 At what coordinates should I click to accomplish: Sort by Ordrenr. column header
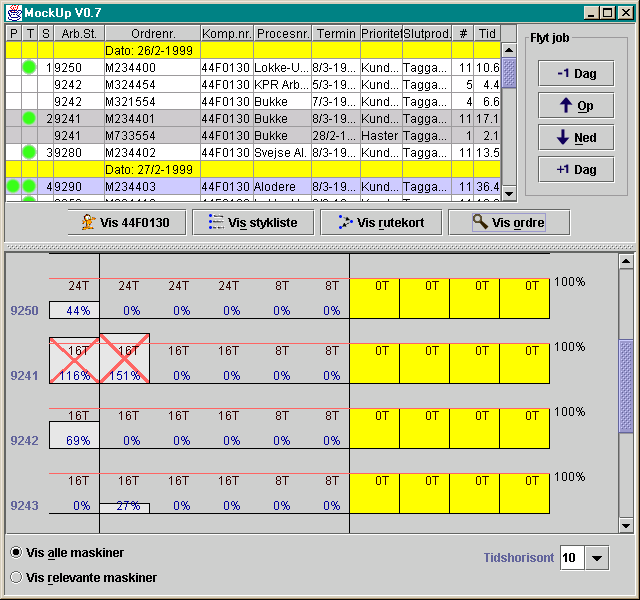(153, 33)
